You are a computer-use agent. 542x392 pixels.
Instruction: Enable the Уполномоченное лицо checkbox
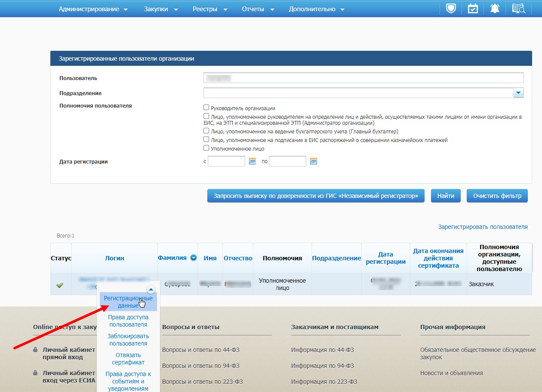[206, 148]
